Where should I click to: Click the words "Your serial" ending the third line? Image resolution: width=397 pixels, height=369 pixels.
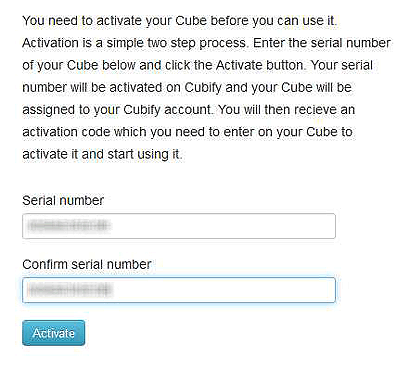click(342, 65)
